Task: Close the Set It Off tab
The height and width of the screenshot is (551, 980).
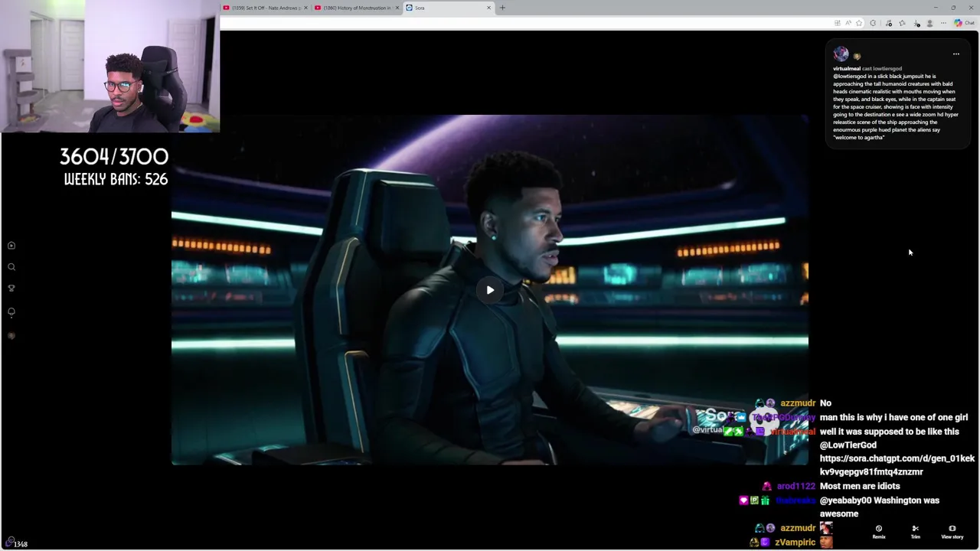Action: point(305,8)
